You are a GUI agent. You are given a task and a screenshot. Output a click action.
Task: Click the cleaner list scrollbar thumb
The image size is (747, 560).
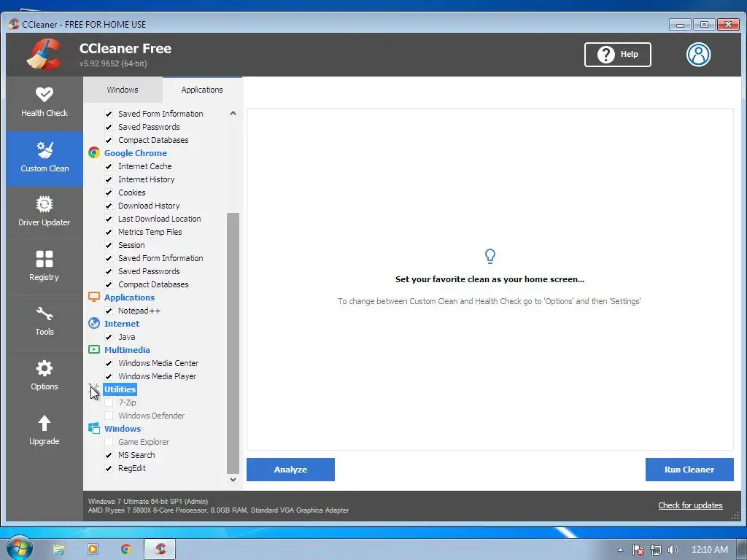(233, 343)
